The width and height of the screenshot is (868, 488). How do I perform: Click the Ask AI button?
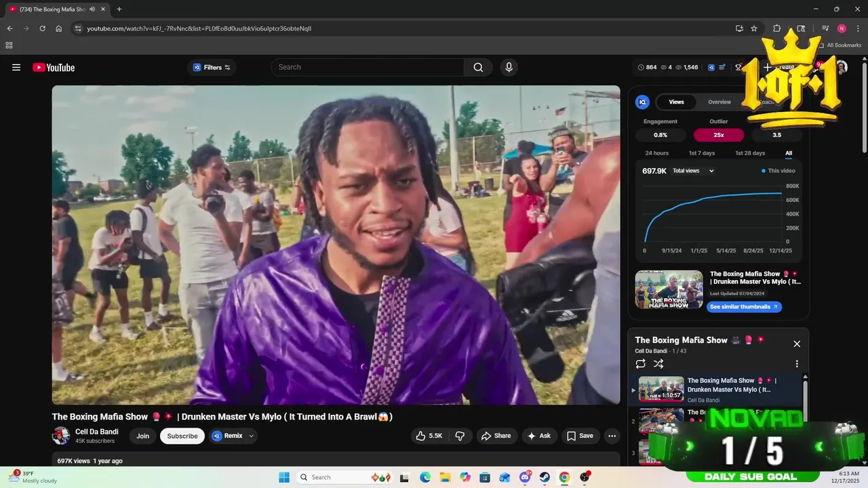(x=539, y=436)
